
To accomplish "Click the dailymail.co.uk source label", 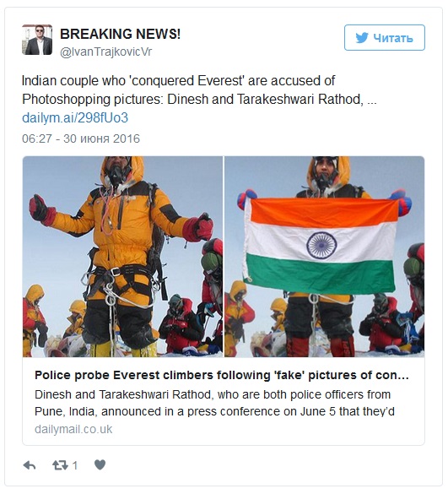I will pos(73,429).
